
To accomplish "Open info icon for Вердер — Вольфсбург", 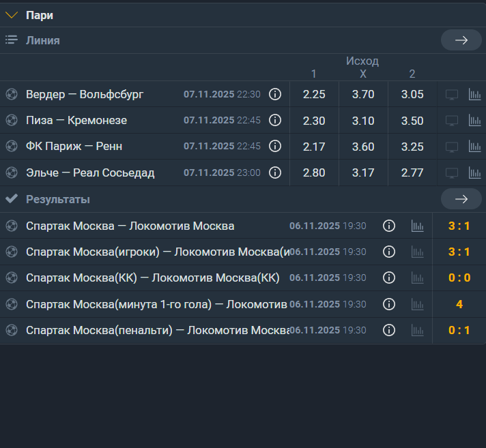I will click(275, 94).
